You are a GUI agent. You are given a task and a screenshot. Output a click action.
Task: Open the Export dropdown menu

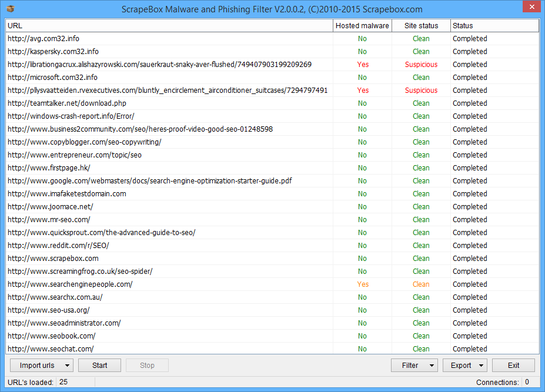pos(464,366)
